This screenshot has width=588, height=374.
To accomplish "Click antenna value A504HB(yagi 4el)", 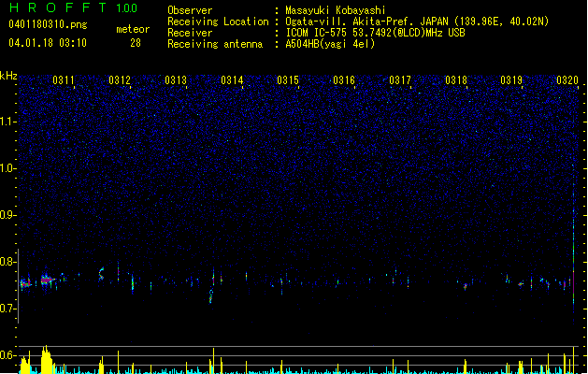I will pyautogui.click(x=330, y=44).
